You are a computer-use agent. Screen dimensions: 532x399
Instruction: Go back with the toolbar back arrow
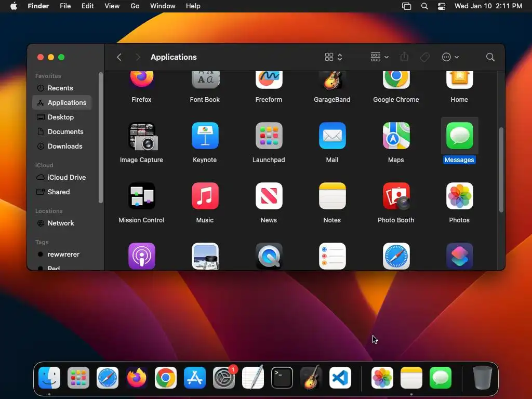[x=119, y=57]
